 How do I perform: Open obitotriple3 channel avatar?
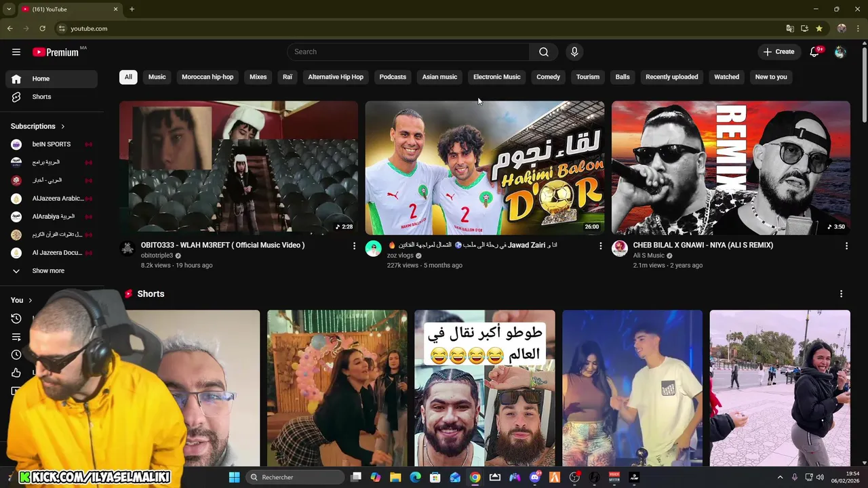pyautogui.click(x=127, y=249)
